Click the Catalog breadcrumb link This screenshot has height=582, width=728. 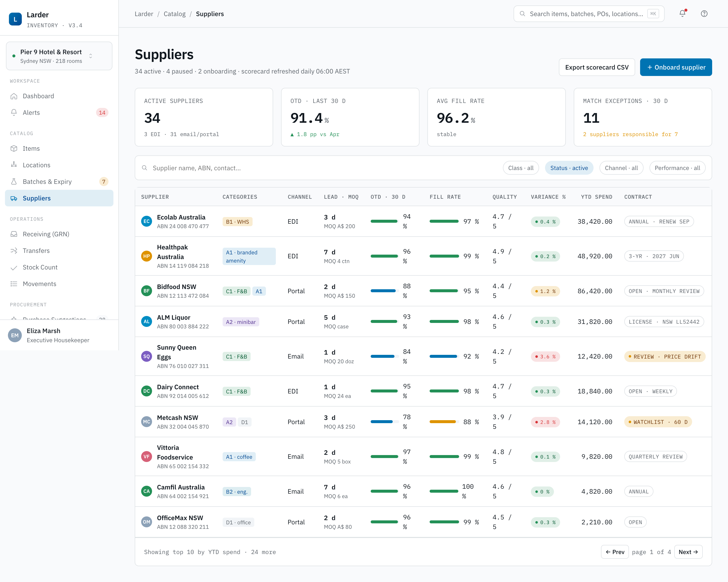point(175,14)
